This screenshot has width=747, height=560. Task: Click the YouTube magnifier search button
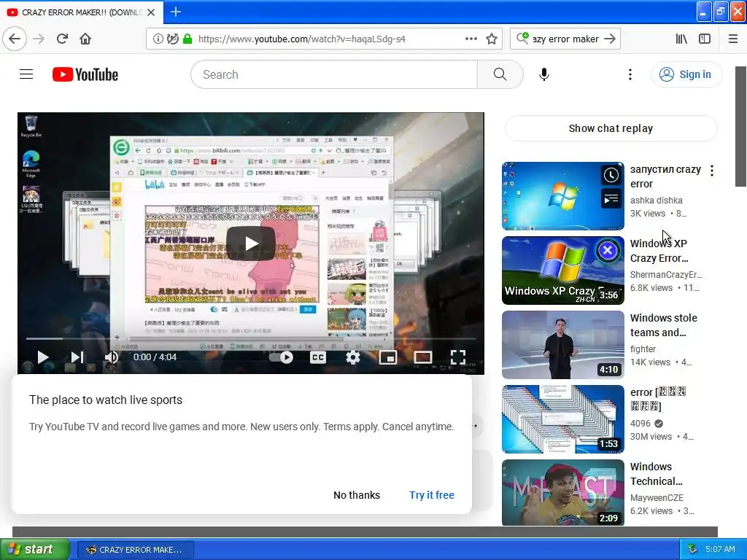tap(500, 74)
